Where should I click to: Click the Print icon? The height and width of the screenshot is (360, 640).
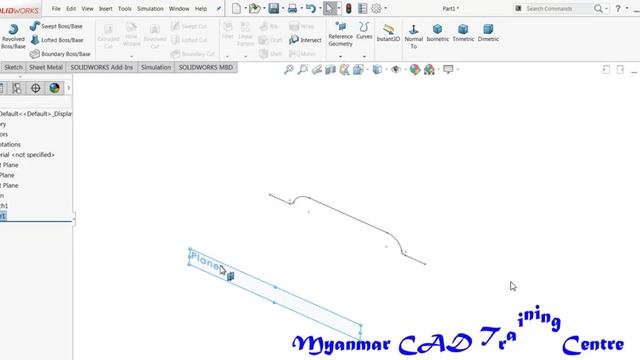(292, 8)
